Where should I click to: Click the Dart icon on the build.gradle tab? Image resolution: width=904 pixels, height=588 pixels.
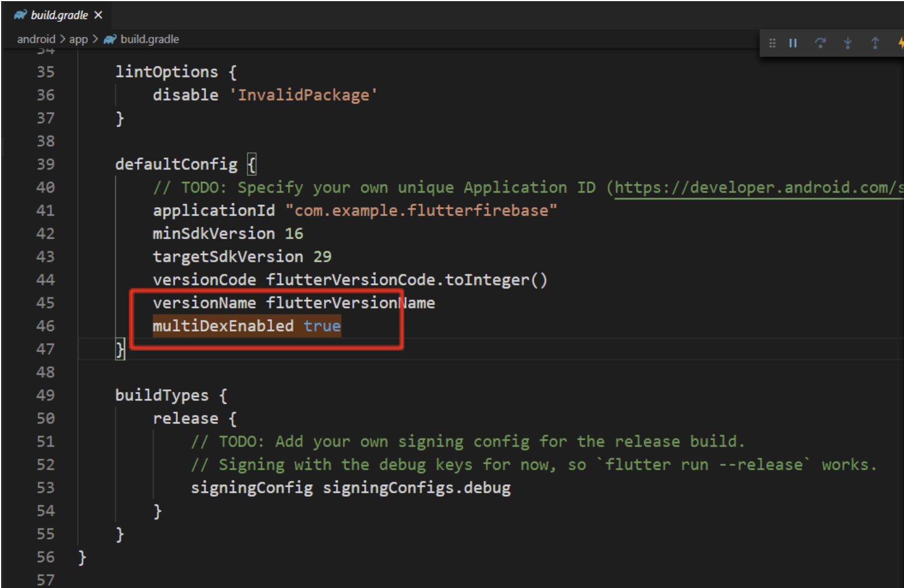[20, 15]
